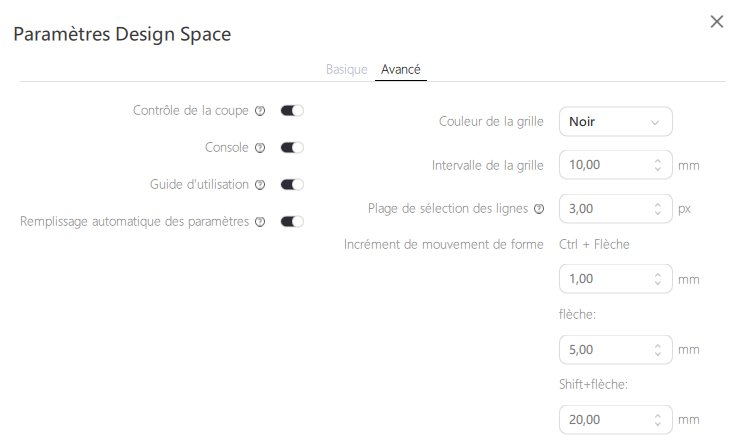
Task: Disable the Console switch
Action: [292, 148]
